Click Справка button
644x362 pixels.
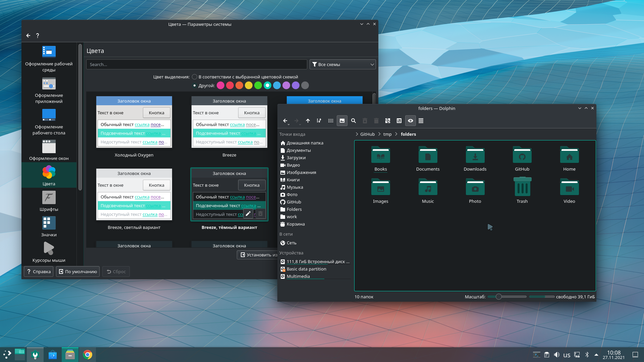point(39,271)
